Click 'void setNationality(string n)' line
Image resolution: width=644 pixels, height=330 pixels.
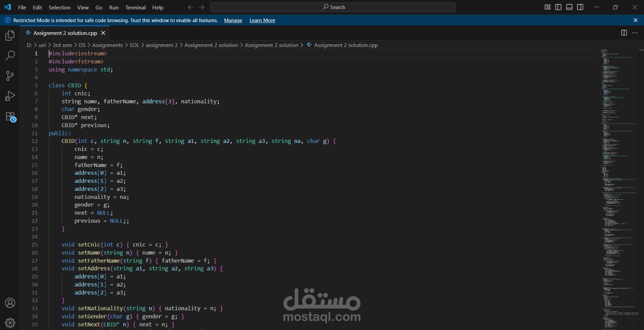142,308
